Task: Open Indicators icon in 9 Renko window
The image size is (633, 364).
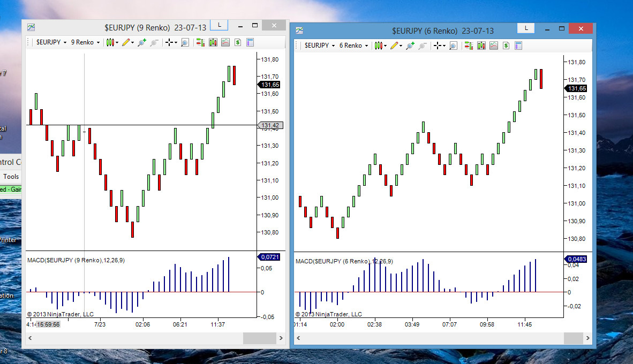Action: coord(225,42)
